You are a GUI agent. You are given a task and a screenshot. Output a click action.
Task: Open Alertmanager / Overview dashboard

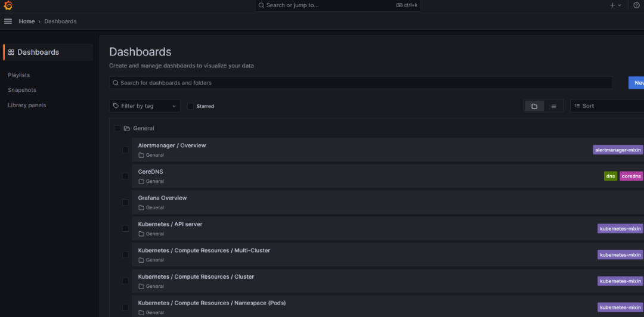tap(172, 145)
